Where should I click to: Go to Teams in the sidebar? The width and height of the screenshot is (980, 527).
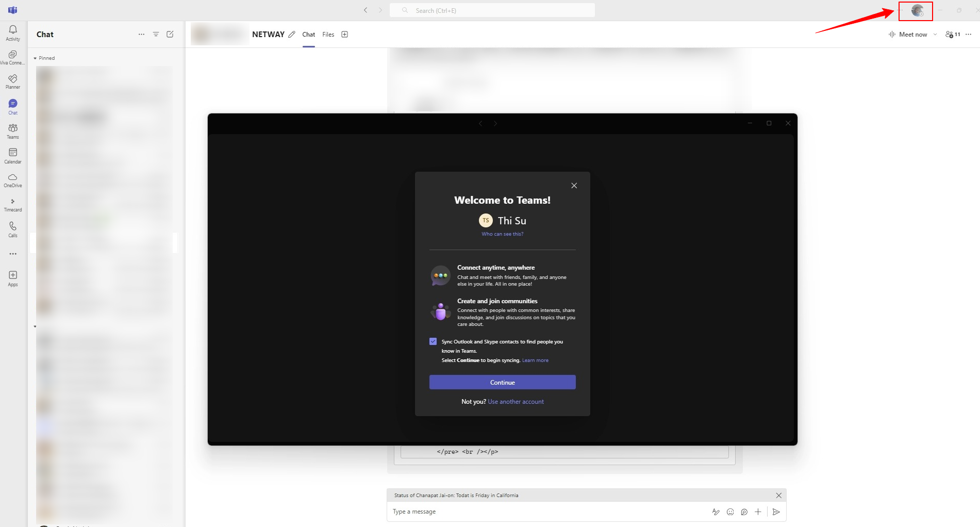point(13,131)
